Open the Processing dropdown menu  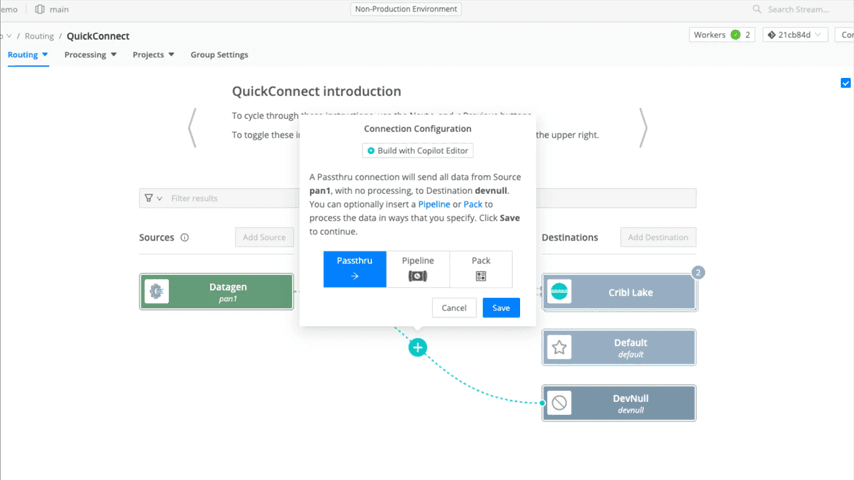point(90,55)
